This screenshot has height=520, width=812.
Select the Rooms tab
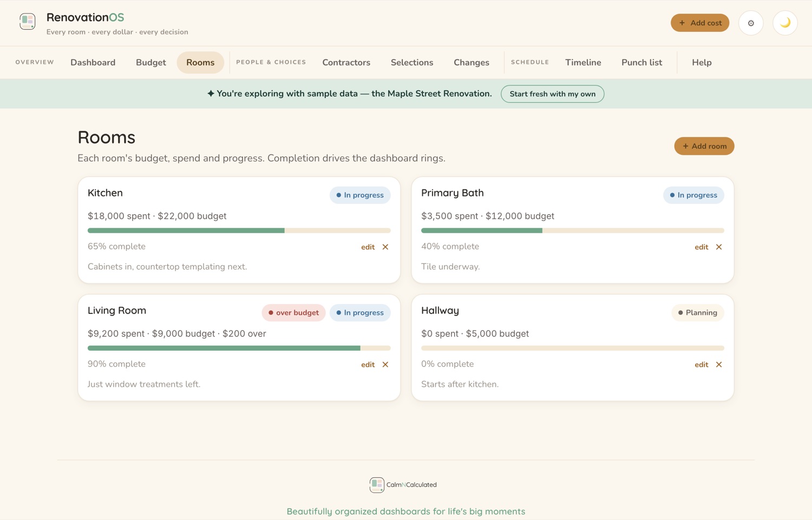(200, 62)
